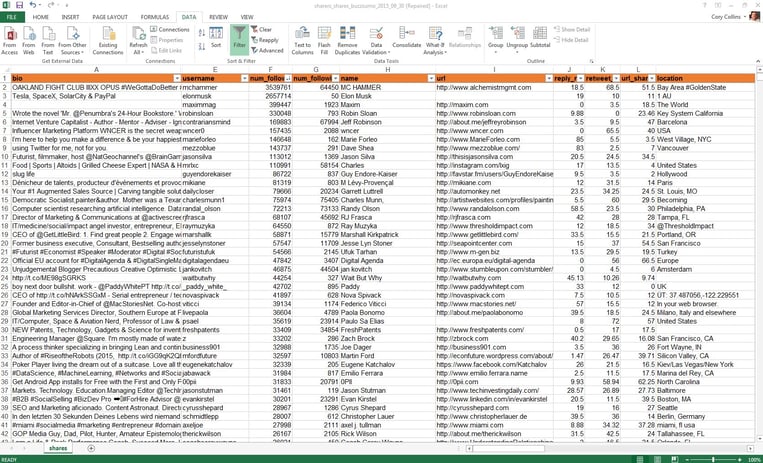Switch to the HOME tab
763x463 pixels.
[40, 17]
